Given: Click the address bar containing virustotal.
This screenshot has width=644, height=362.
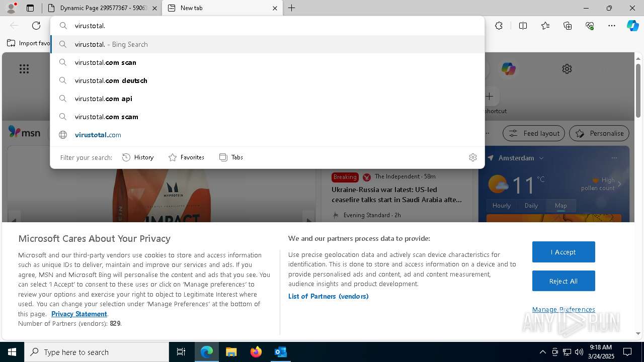Looking at the screenshot, I should click(267, 26).
